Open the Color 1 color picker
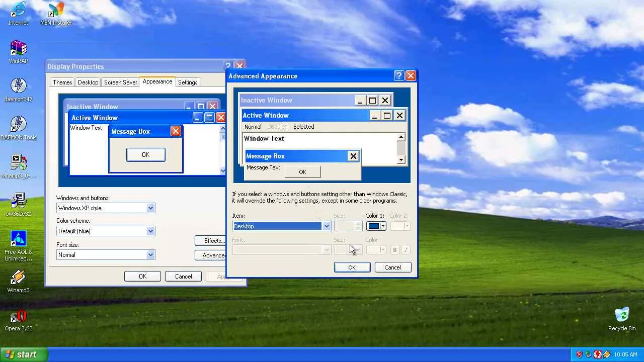This screenshot has width=644, height=362. [x=376, y=226]
